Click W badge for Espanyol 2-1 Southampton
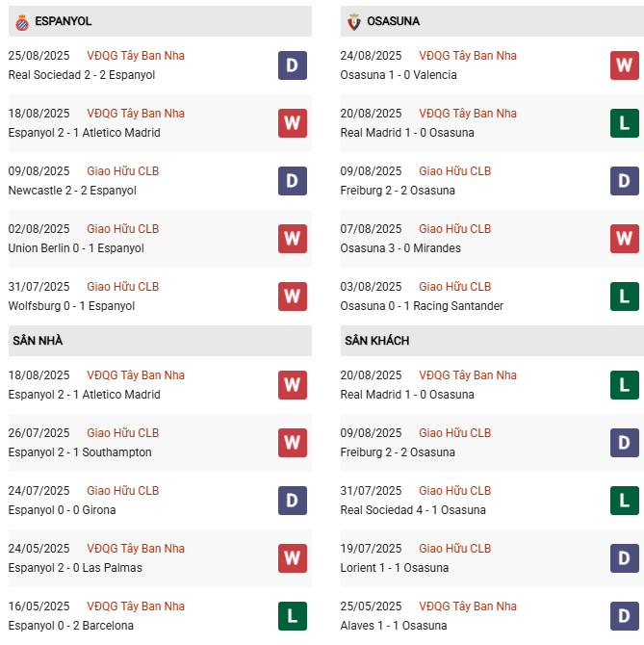This screenshot has height=645, width=644. [x=293, y=443]
